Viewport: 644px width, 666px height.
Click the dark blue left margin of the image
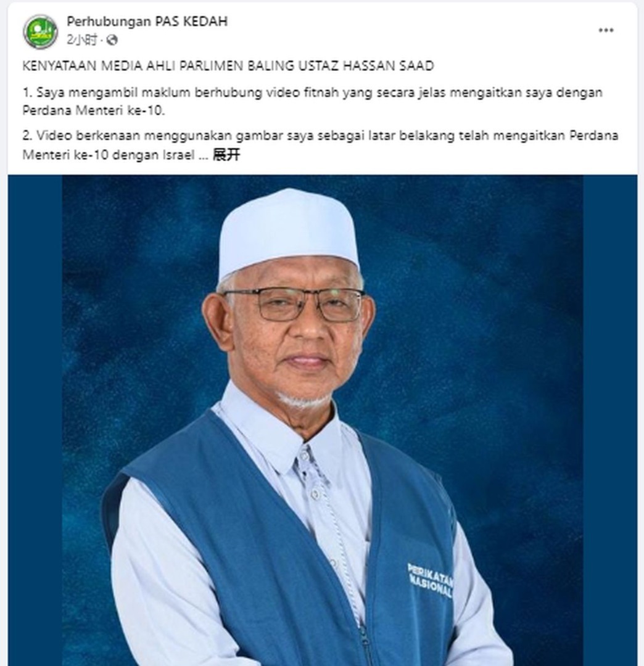(35, 421)
